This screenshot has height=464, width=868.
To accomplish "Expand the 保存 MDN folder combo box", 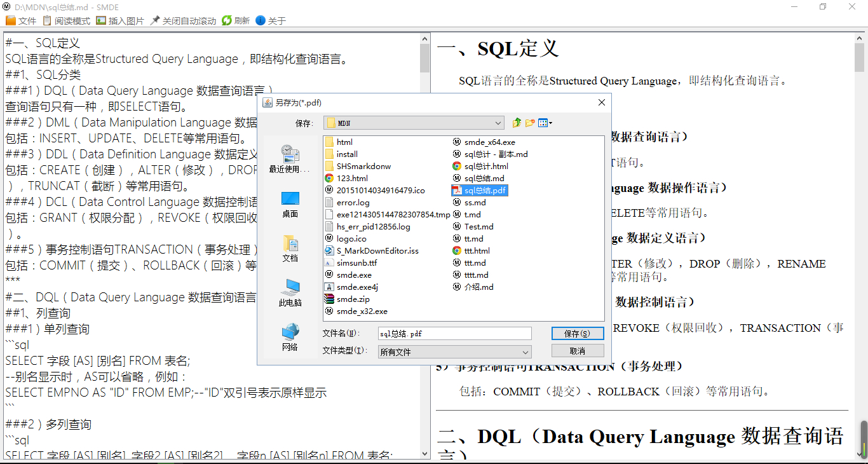I will pos(499,123).
